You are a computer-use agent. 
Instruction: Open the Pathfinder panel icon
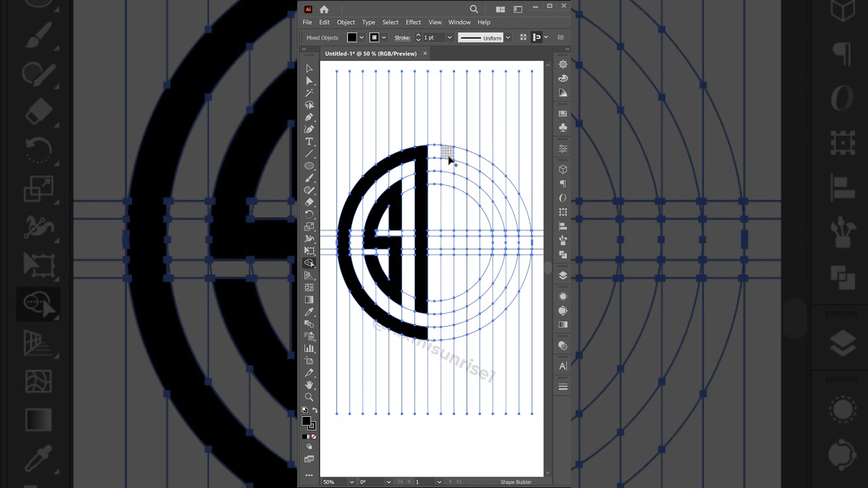click(563, 255)
